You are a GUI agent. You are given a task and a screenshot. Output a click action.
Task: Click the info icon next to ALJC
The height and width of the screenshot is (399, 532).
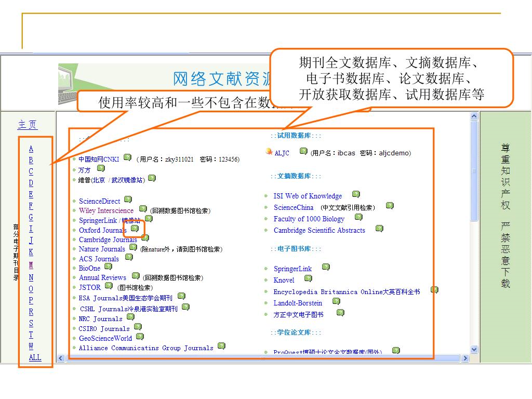[303, 151]
